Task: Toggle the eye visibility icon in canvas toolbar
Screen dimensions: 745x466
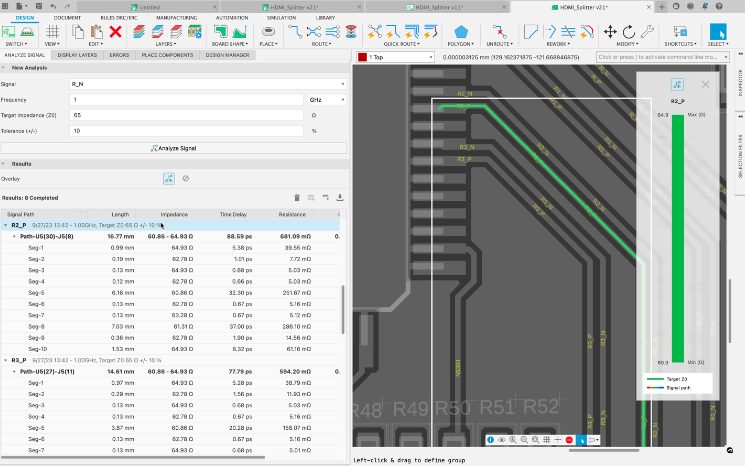Action: [x=504, y=440]
